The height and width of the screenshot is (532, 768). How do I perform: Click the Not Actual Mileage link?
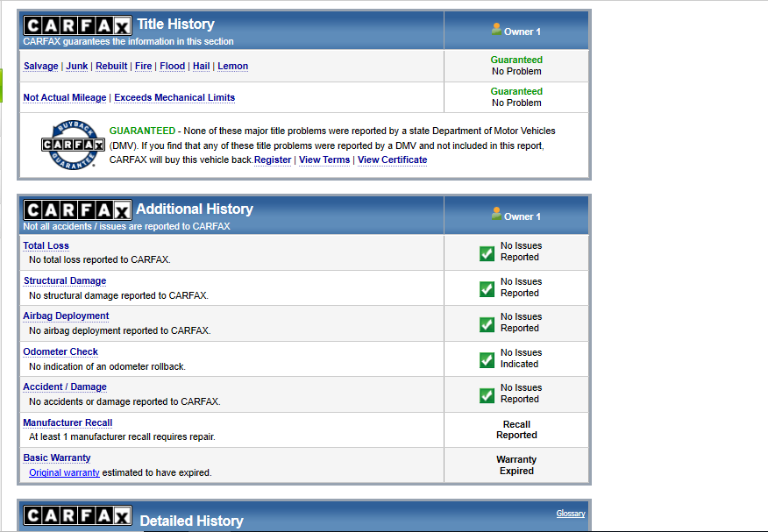[65, 97]
